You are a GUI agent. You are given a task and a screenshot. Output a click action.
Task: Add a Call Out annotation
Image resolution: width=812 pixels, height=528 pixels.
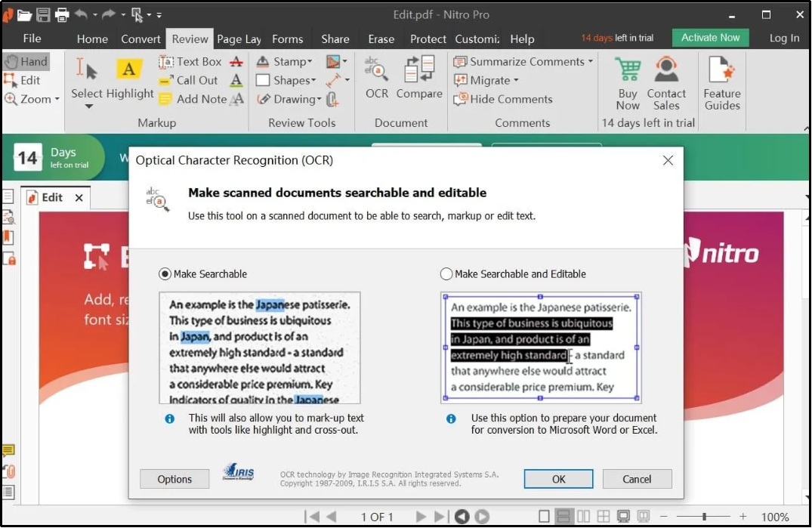(x=195, y=80)
